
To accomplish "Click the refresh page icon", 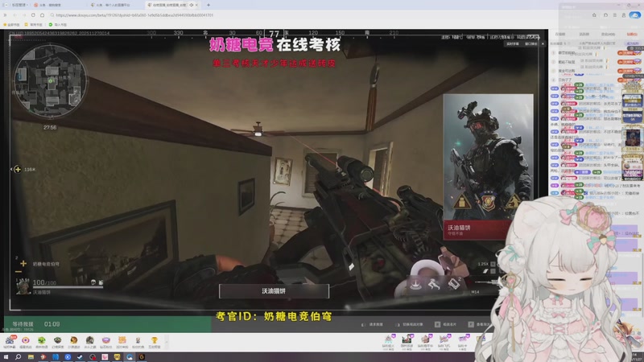I will pos(33,15).
